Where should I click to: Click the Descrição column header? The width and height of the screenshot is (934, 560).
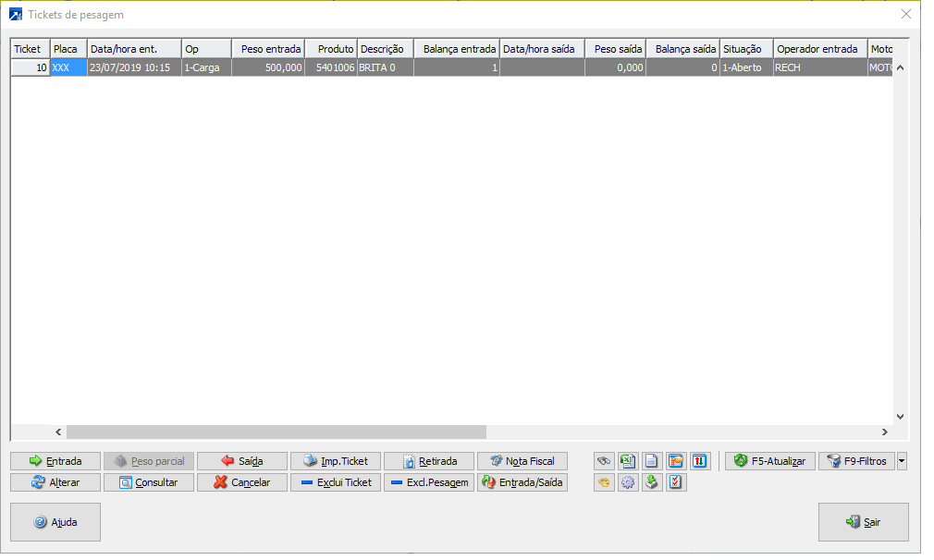386,49
